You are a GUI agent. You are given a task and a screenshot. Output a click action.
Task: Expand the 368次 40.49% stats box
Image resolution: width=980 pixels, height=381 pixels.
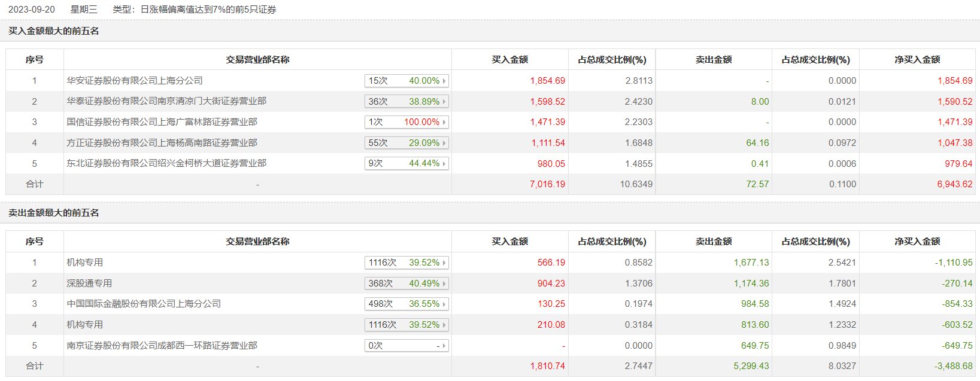click(406, 284)
